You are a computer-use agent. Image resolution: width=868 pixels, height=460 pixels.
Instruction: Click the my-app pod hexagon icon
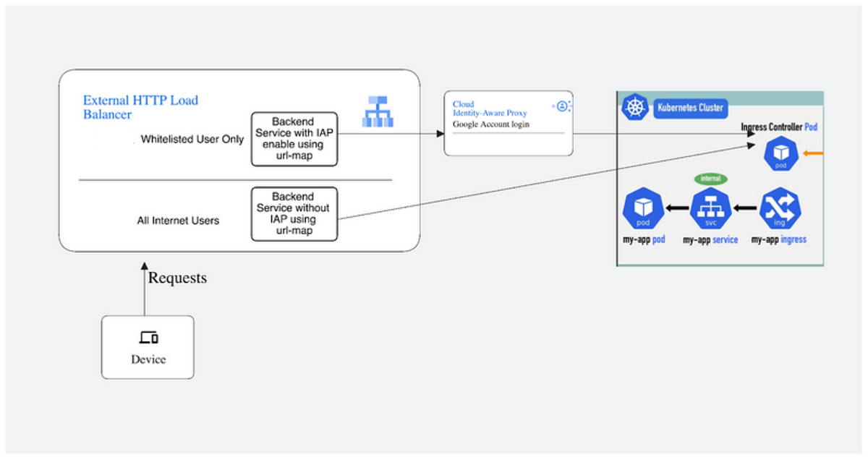pyautogui.click(x=642, y=208)
